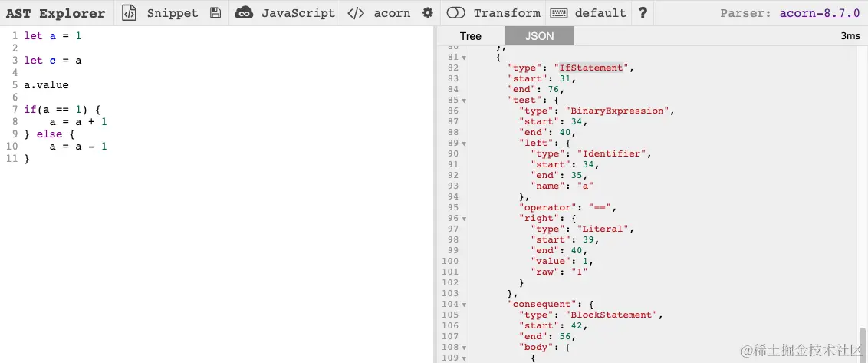The width and height of the screenshot is (868, 363).
Task: Click the parser code brackets icon
Action: click(355, 13)
